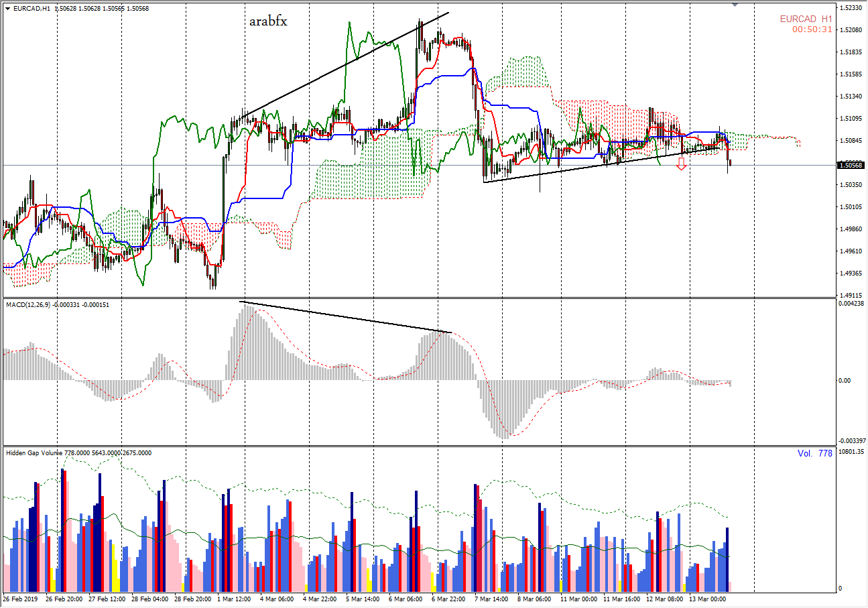Open the One Click Trading arrow beside EURCAD,H1

pos(7,9)
